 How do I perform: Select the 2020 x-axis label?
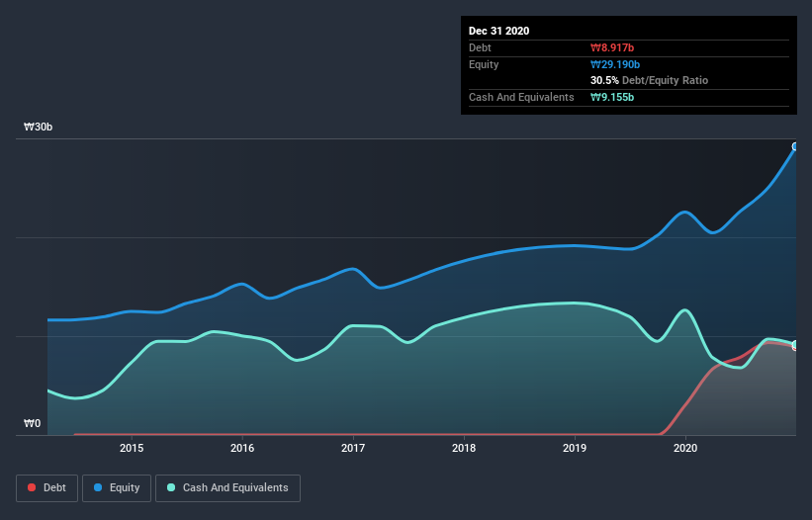(x=685, y=448)
